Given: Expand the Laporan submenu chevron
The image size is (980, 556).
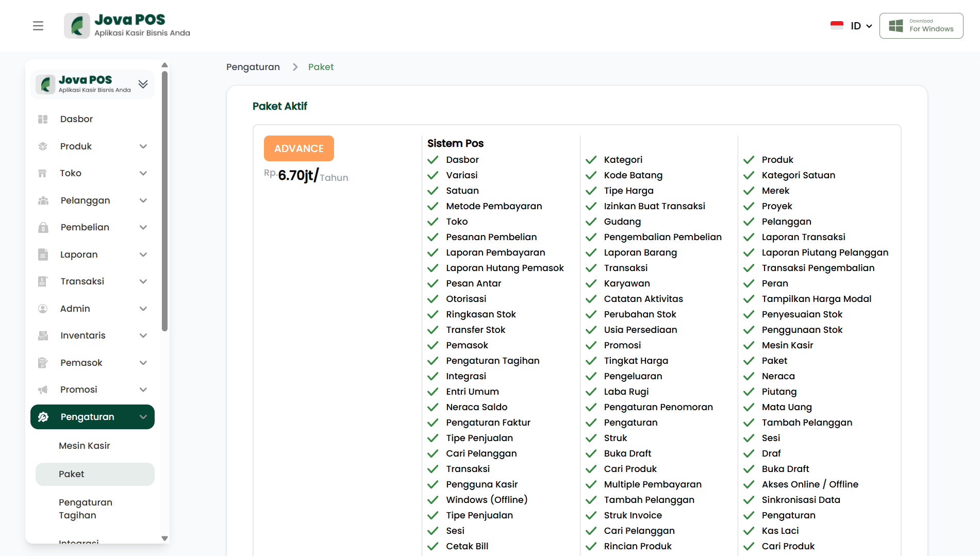Looking at the screenshot, I should (x=143, y=255).
